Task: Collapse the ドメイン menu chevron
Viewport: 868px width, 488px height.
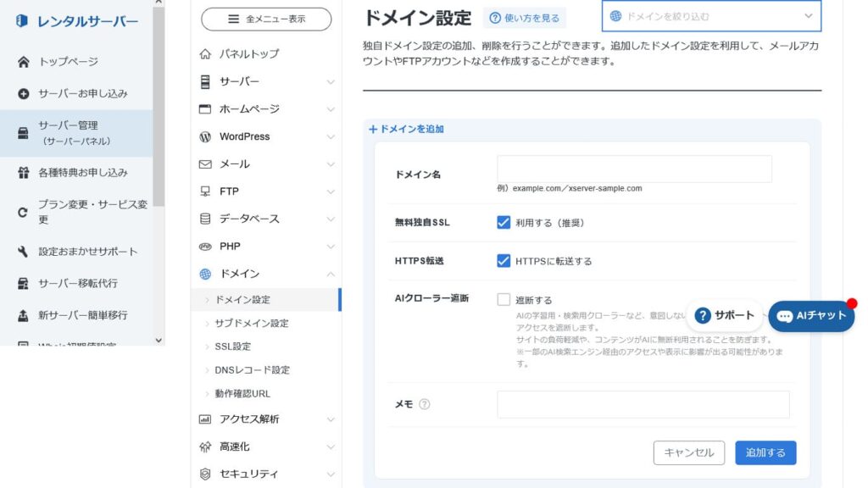Action: (x=331, y=274)
